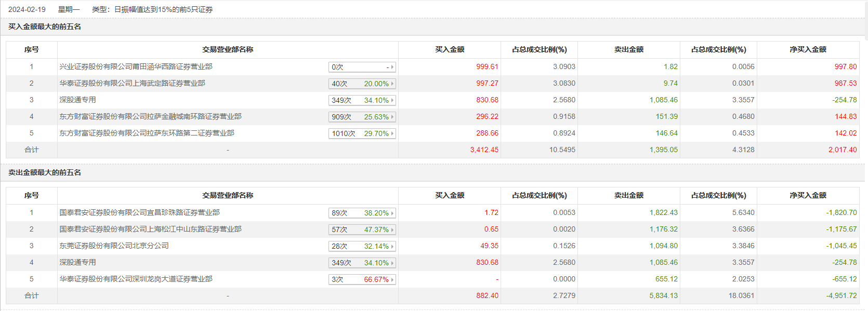Click 国泰君安上海松江中山东路证券营业部 name
This screenshot has width=868, height=311.
click(150, 229)
